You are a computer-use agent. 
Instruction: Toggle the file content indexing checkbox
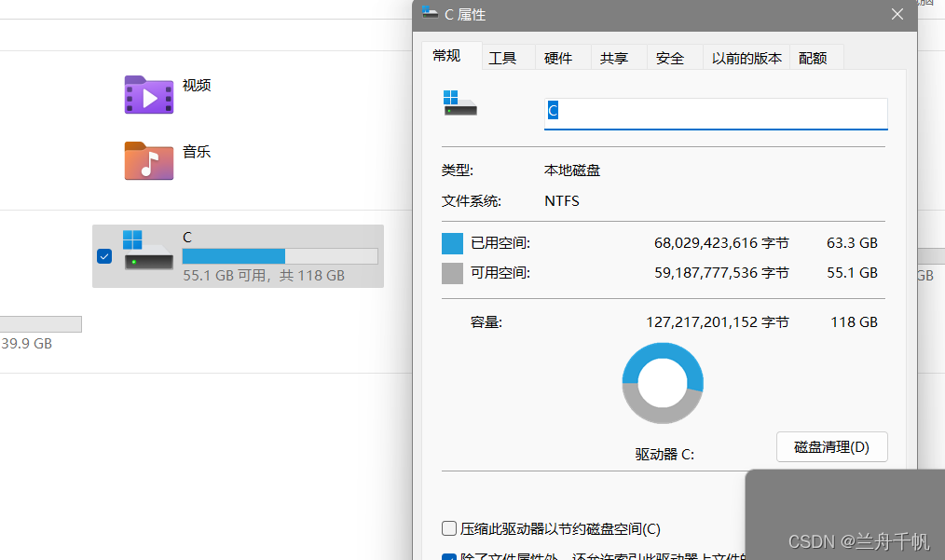click(x=449, y=556)
